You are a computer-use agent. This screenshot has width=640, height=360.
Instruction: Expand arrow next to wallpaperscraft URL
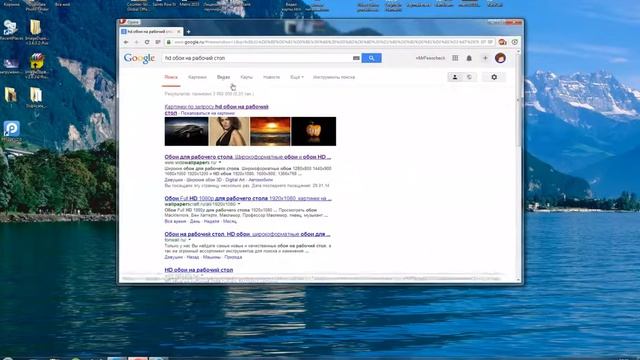coord(239,204)
